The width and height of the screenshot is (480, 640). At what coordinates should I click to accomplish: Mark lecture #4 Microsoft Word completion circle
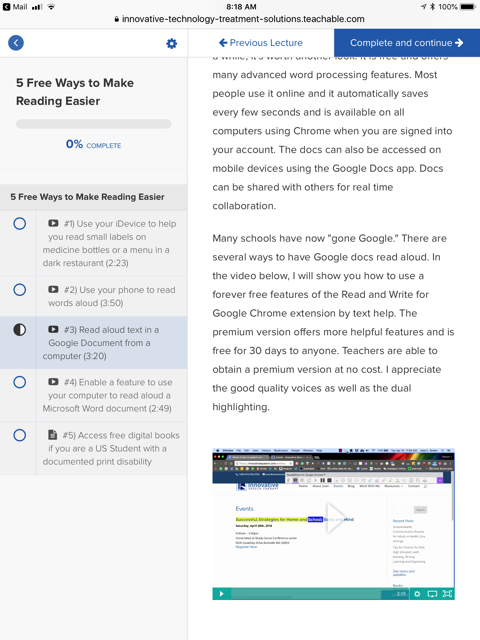point(20,382)
